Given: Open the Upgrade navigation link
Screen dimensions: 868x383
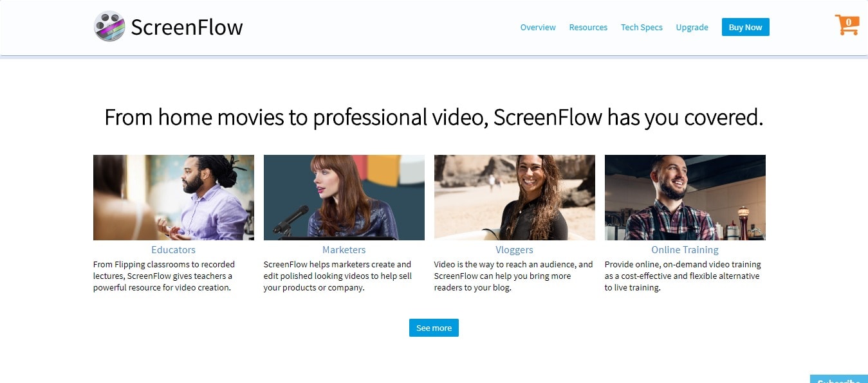Looking at the screenshot, I should coord(692,27).
